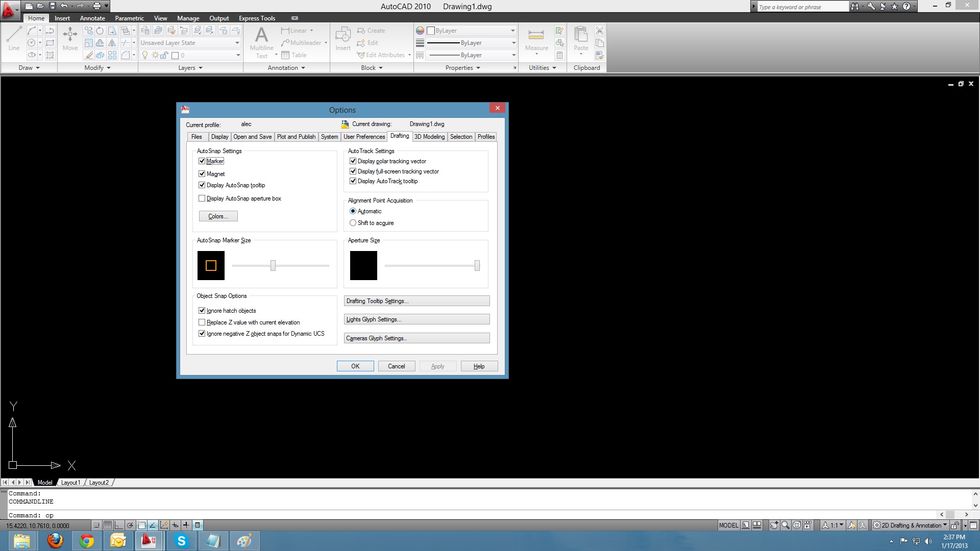Screen dimensions: 980x551
Task: Click the Plot printer icon in quick access toolbar
Action: [97, 6]
